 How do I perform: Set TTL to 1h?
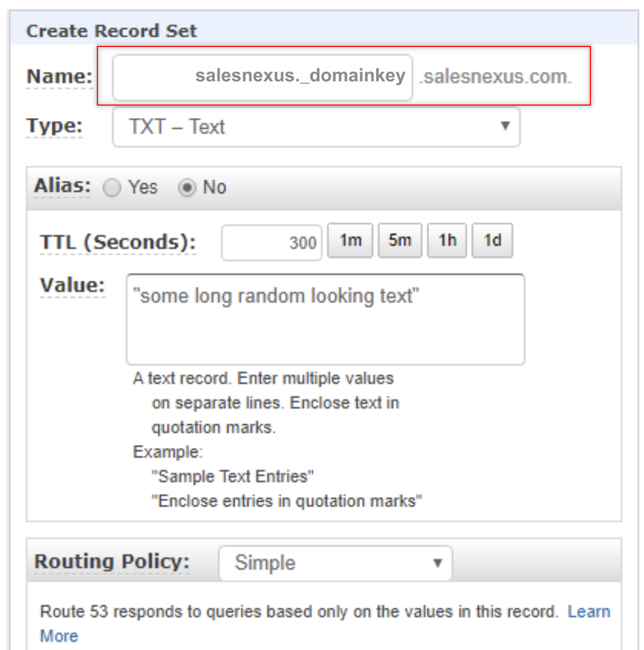pos(447,241)
